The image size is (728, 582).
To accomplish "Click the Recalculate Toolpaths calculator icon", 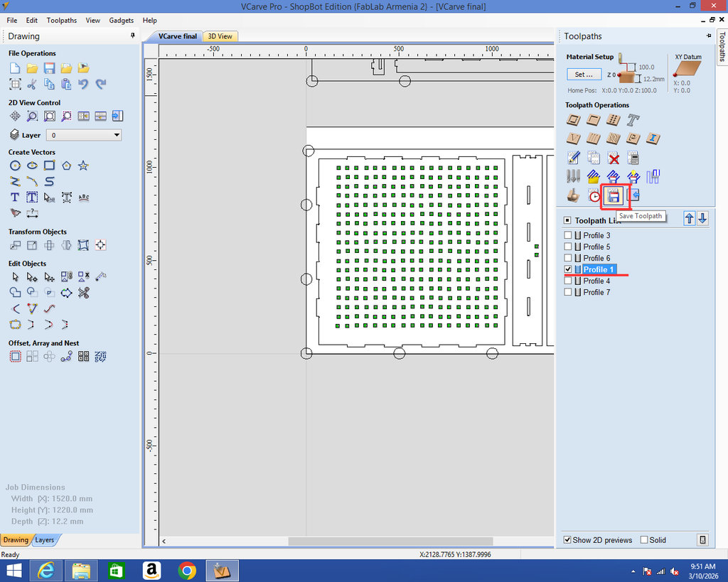I will [633, 158].
